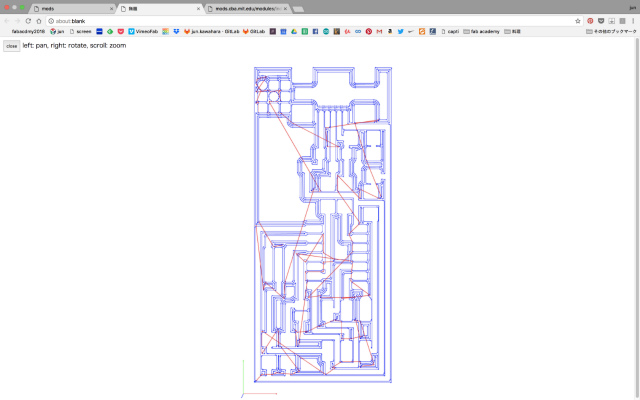Expand the other bookmarks folder on the right
This screenshot has height=400, width=640.
(x=611, y=31)
